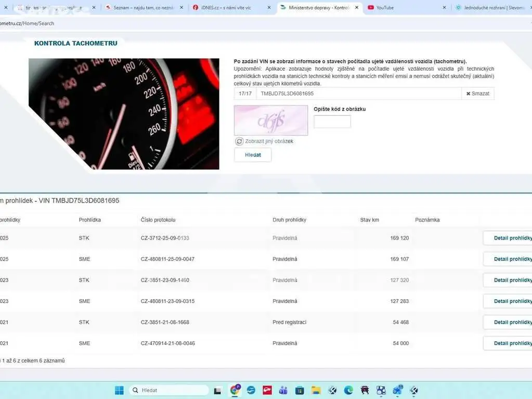532x399 pixels.
Task: Switch to the YouTube browser tab
Action: pyautogui.click(x=407, y=7)
